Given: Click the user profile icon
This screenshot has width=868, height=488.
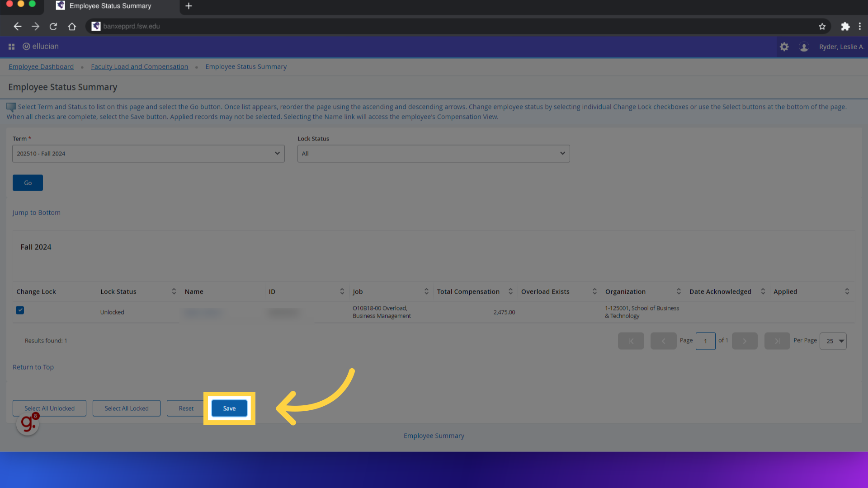Looking at the screenshot, I should click(x=804, y=47).
